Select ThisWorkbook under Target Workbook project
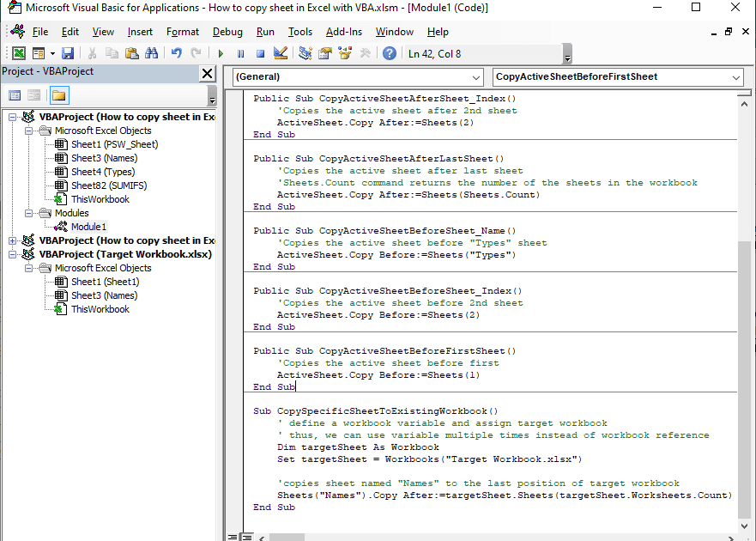Screen dimensions: 756x541 click(100, 309)
